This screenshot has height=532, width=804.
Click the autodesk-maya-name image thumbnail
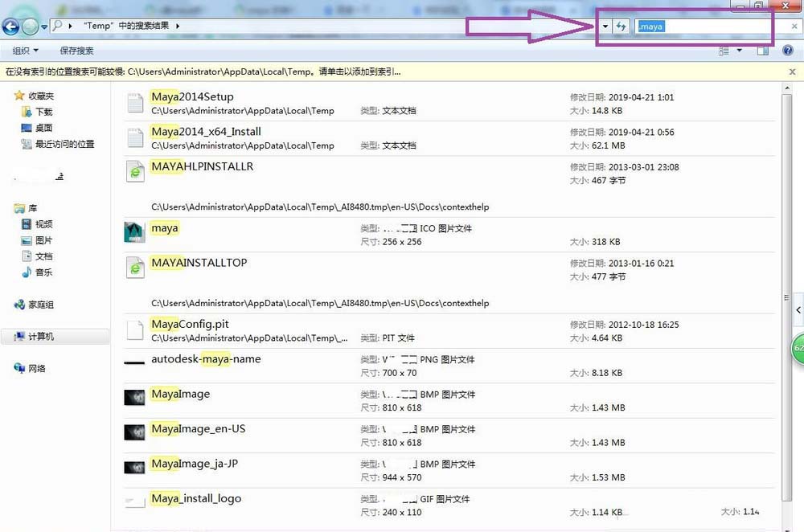(x=134, y=363)
